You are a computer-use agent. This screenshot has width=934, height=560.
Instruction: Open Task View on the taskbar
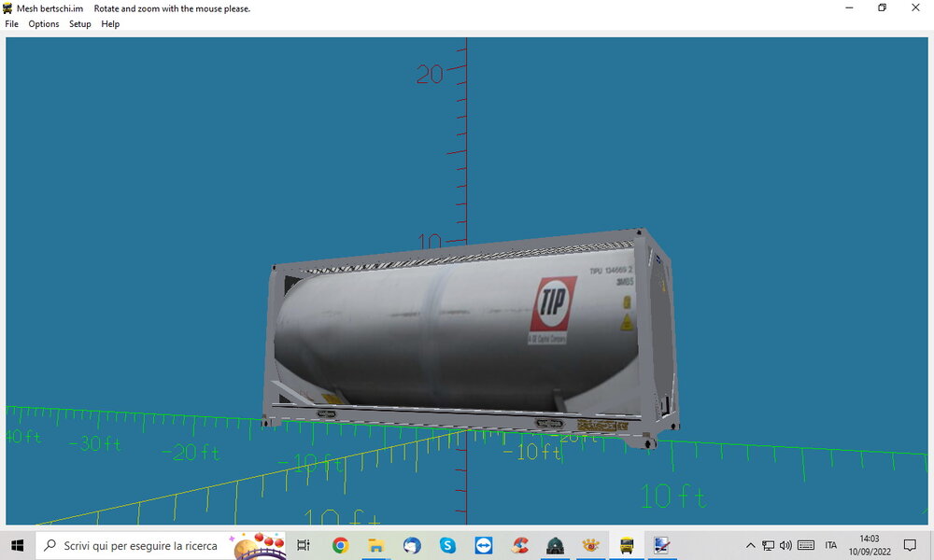(x=304, y=545)
